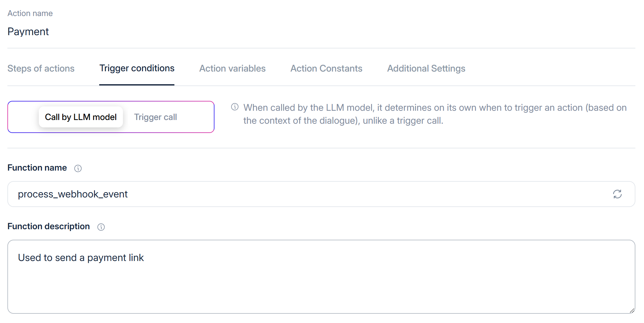Select the Call by LLM model option
The width and height of the screenshot is (644, 323).
tap(81, 117)
